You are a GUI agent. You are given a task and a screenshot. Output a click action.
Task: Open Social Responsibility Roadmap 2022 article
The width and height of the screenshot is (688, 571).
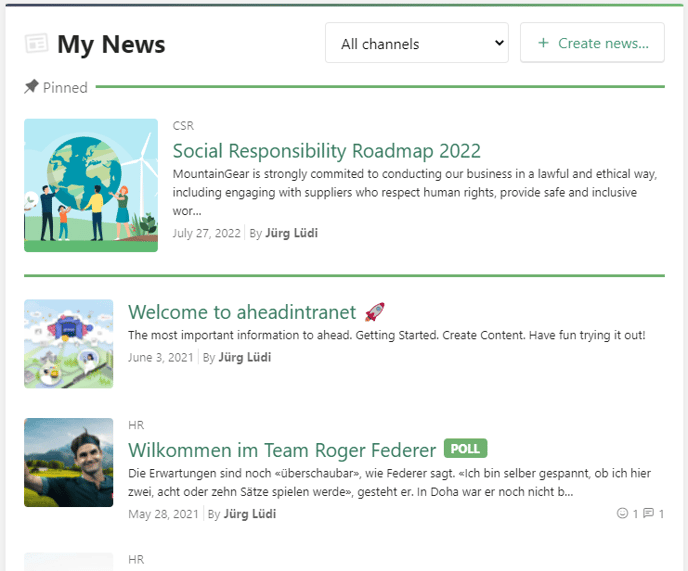click(326, 151)
